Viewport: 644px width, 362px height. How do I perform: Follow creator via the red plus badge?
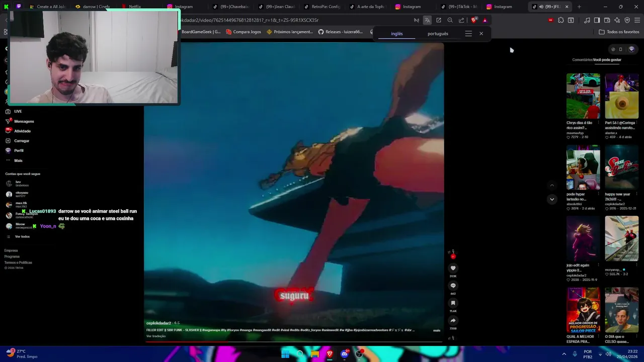453,256
